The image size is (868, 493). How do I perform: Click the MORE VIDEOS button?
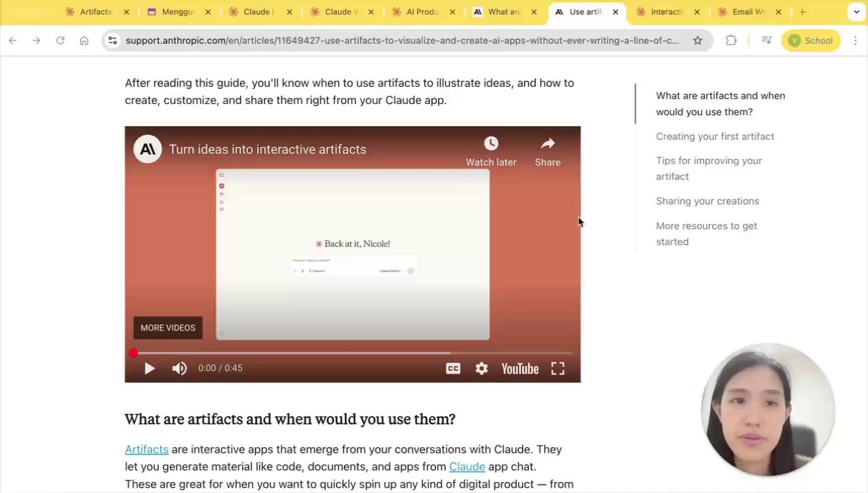pyautogui.click(x=168, y=328)
